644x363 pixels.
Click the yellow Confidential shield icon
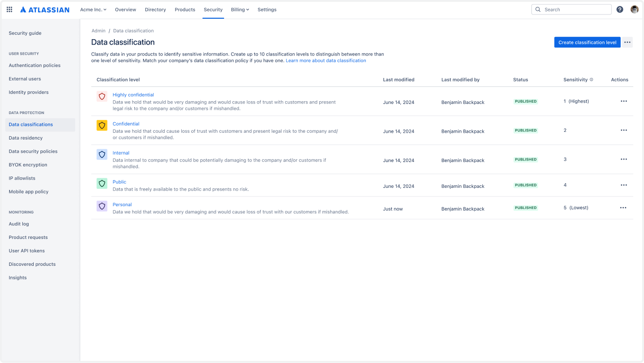click(x=102, y=125)
